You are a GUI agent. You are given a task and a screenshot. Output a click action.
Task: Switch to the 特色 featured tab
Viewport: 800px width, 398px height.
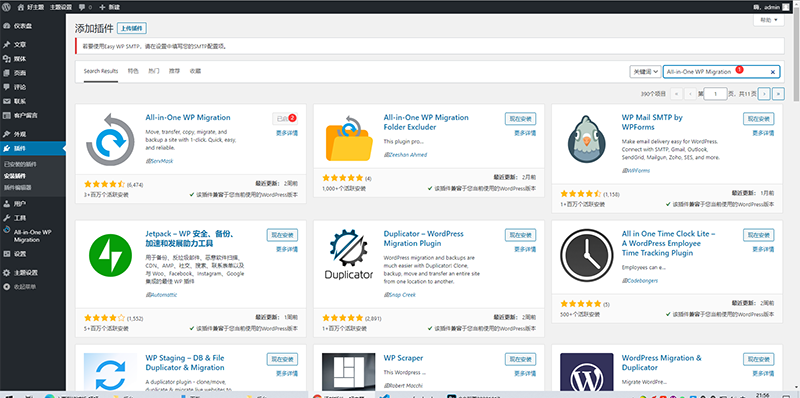(x=133, y=71)
